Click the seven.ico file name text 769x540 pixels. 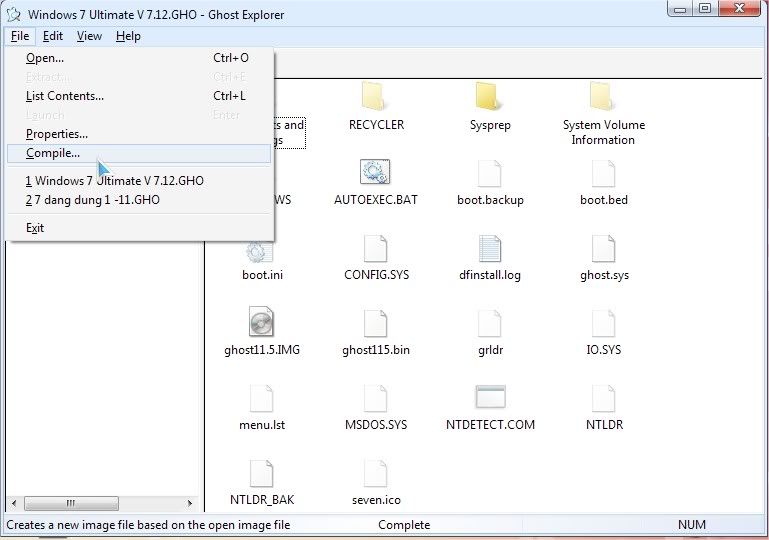pos(376,500)
